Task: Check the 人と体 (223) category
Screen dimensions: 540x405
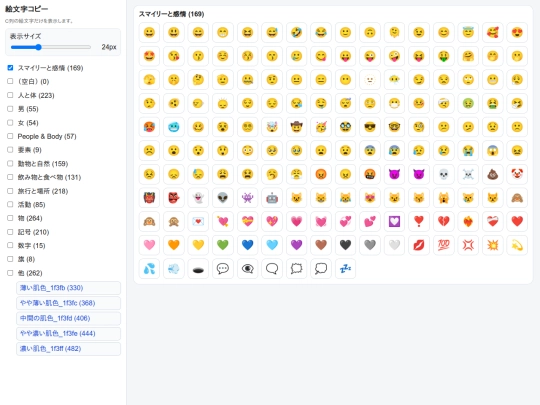Action: click(10, 95)
